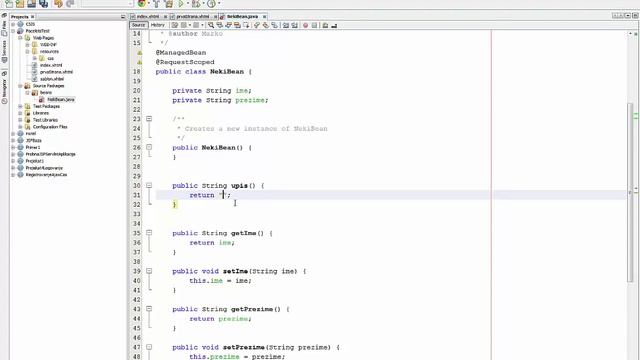Click the Uncomment lines editor icon
The height and width of the screenshot is (360, 640).
(334, 25)
